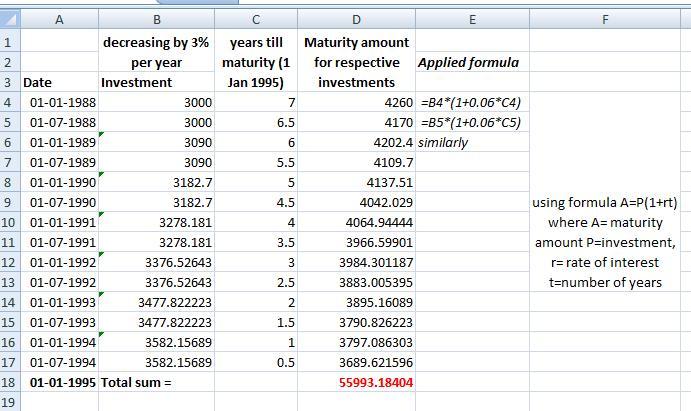Select row 18 header
Image resolution: width=691 pixels, height=411 pixels.
(x=10, y=382)
